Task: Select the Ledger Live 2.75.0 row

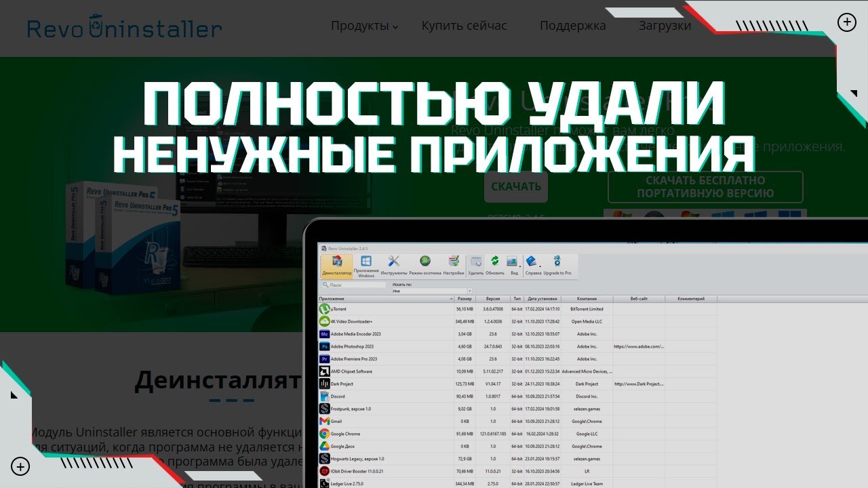Action: tap(517, 483)
